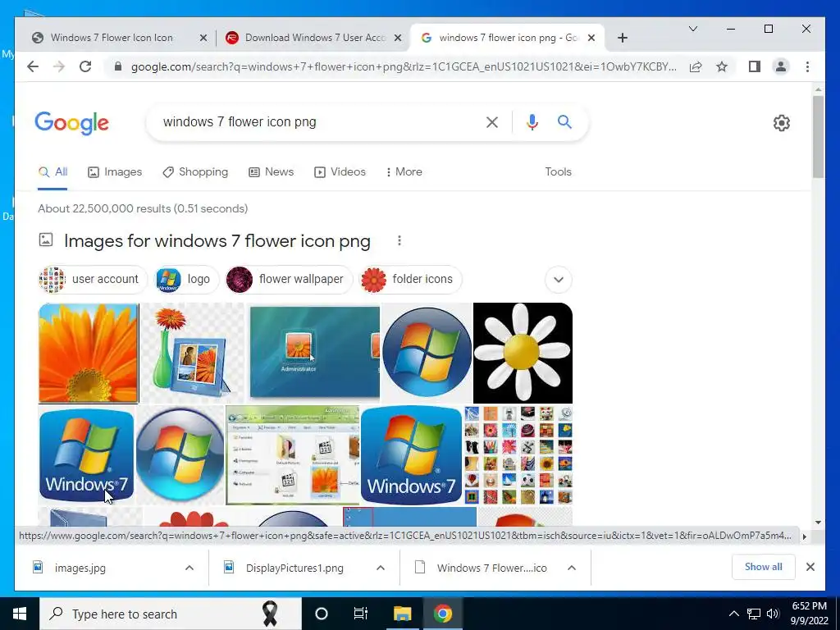Start voice search with microphone
Viewport: 840px width, 630px height.
point(532,122)
